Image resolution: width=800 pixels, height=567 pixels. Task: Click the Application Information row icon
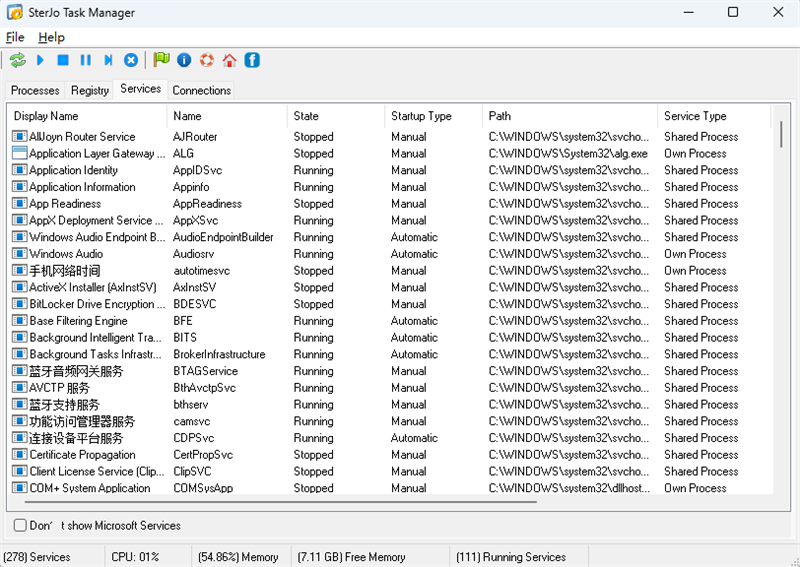click(19, 187)
